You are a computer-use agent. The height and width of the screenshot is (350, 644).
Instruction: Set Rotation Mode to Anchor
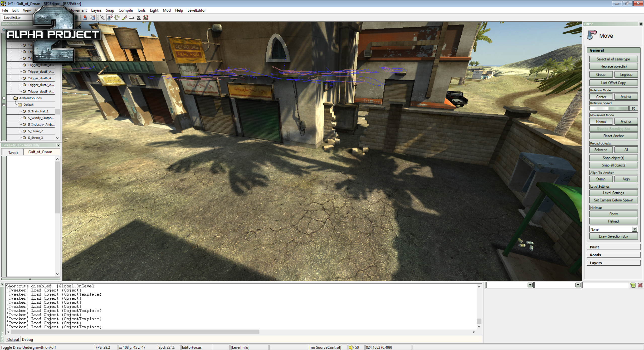click(626, 97)
